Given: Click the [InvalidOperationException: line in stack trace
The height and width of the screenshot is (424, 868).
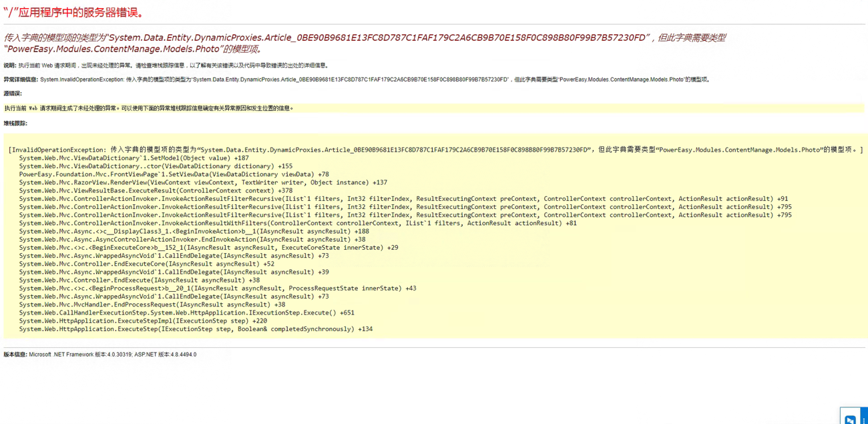Looking at the screenshot, I should [435, 150].
